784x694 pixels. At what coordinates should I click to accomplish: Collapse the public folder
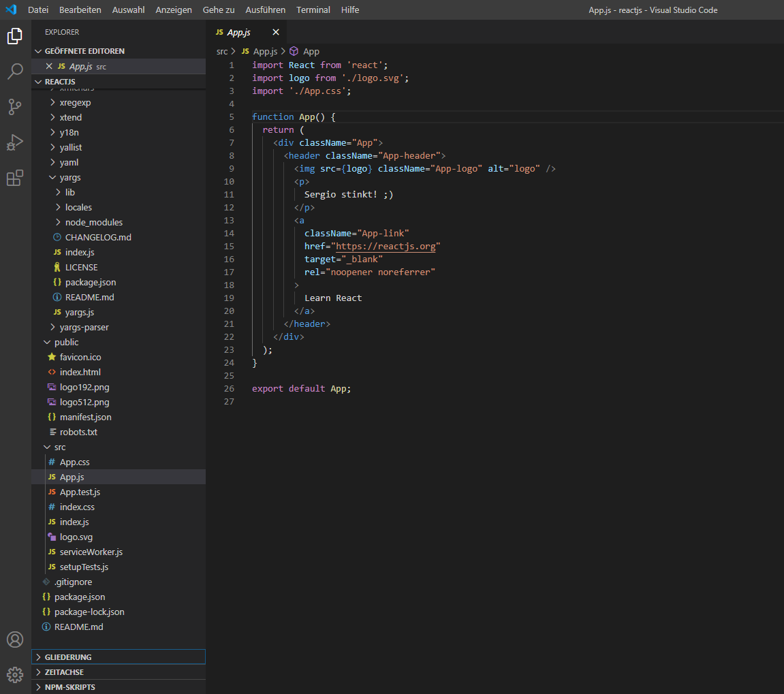pos(48,343)
